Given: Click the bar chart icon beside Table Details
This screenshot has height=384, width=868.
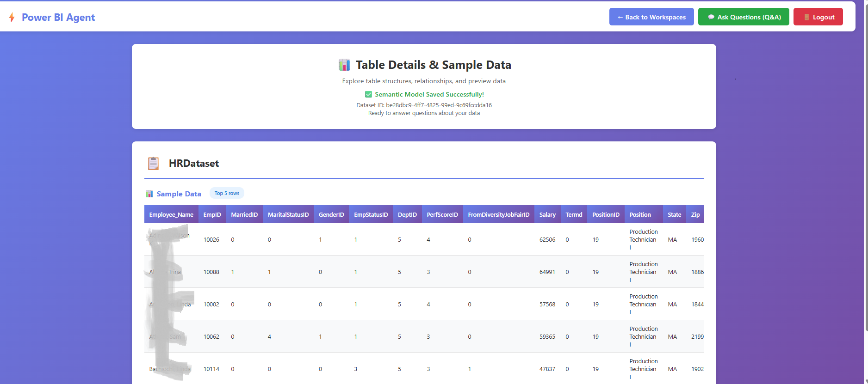Looking at the screenshot, I should [344, 65].
